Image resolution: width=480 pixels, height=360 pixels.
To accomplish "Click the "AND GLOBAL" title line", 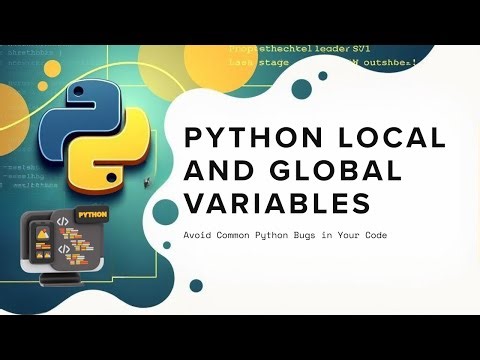I will click(x=293, y=170).
